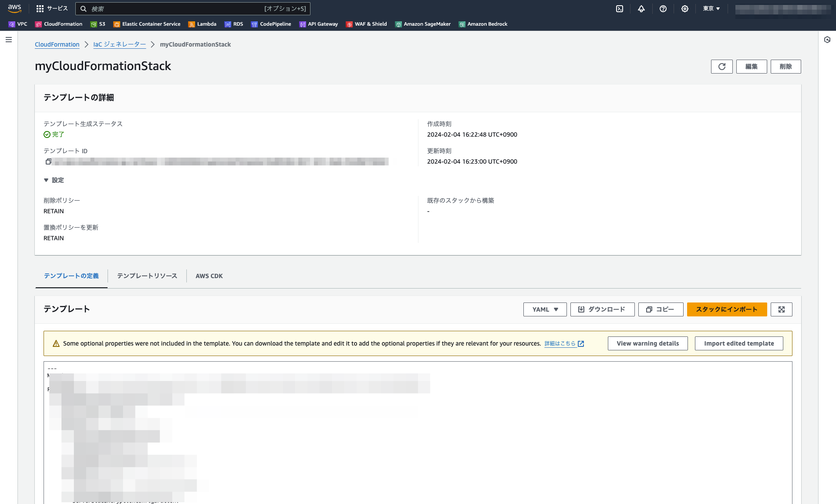Click the サービス menu label
The image size is (836, 504).
coord(57,9)
